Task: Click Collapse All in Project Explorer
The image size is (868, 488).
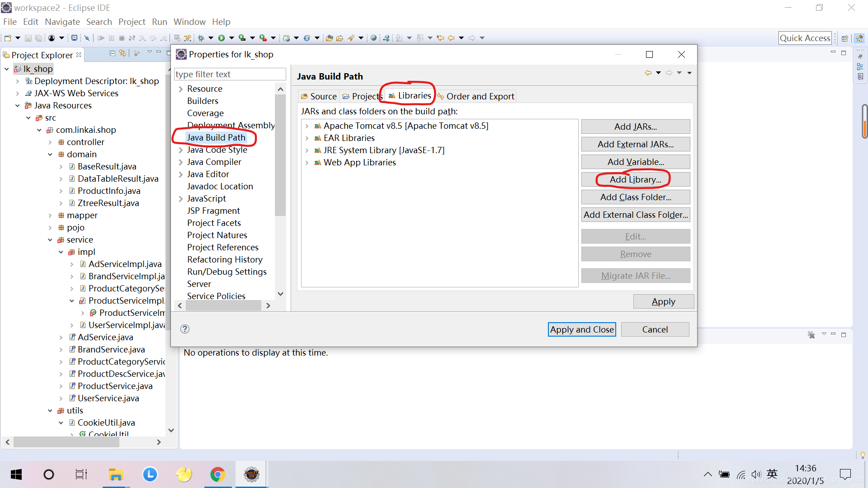Action: 113,53
